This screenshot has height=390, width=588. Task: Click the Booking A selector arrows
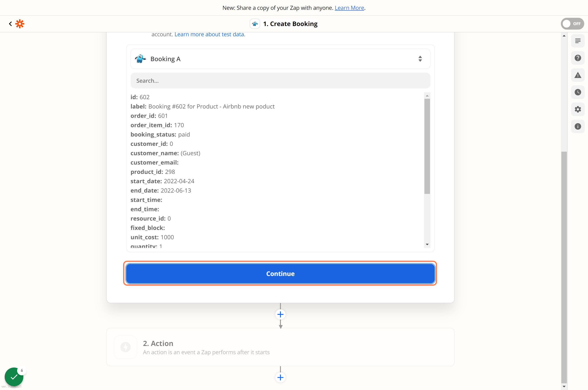coord(420,59)
